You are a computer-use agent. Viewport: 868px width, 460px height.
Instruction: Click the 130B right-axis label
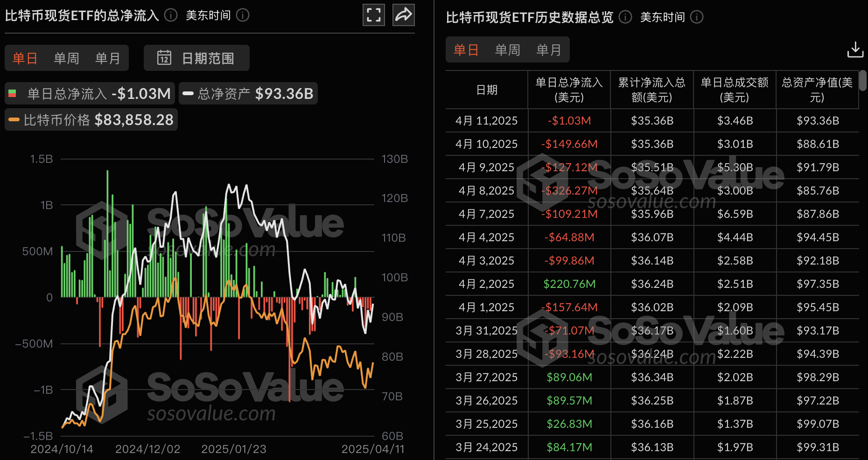click(x=395, y=159)
